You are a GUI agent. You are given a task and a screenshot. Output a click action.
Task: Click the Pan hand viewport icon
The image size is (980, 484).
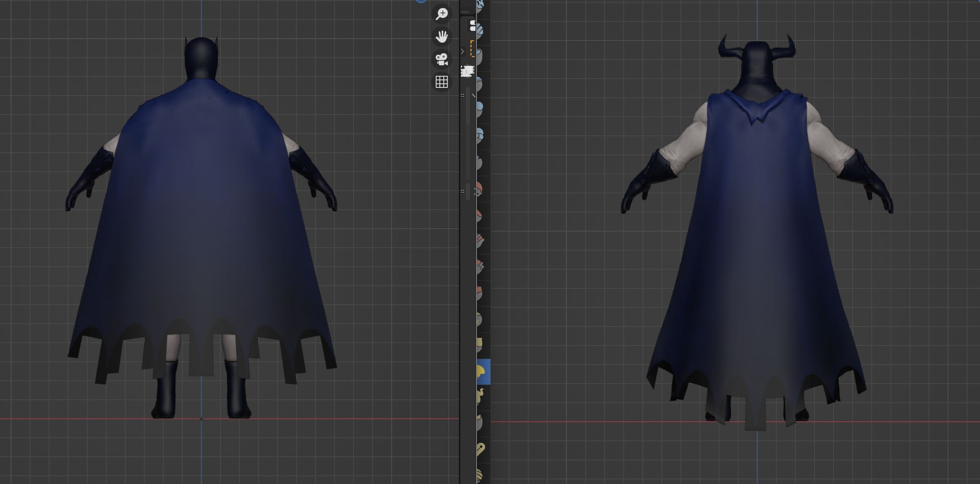[441, 37]
